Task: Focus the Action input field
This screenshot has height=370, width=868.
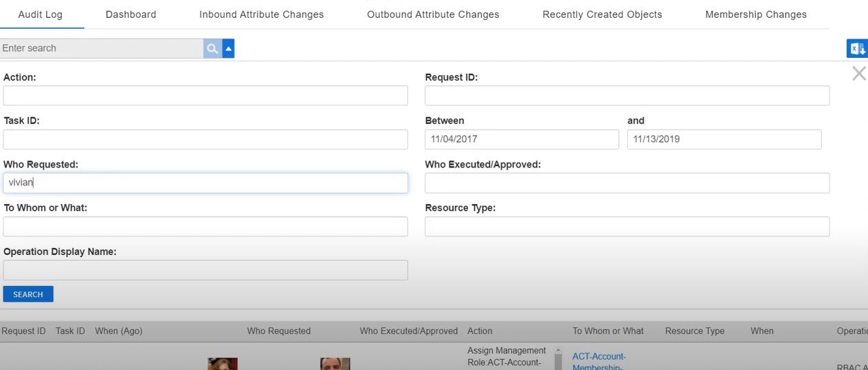Action: (205, 96)
